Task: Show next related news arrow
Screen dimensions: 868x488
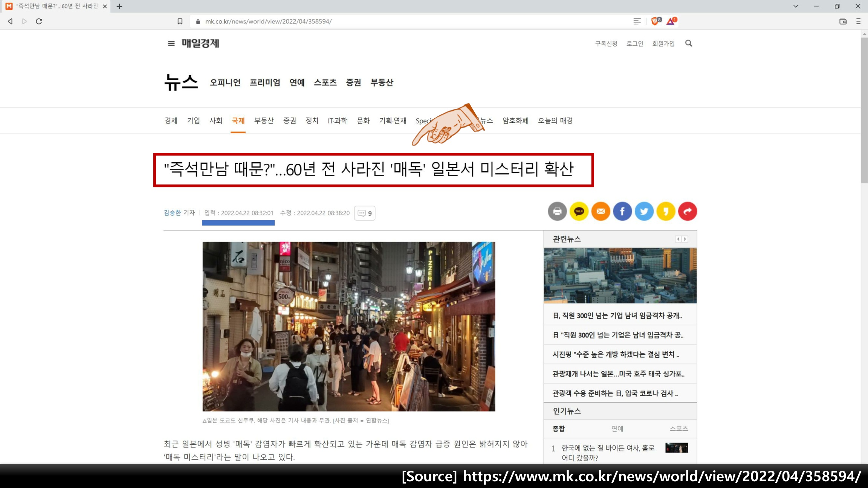Action: 685,239
